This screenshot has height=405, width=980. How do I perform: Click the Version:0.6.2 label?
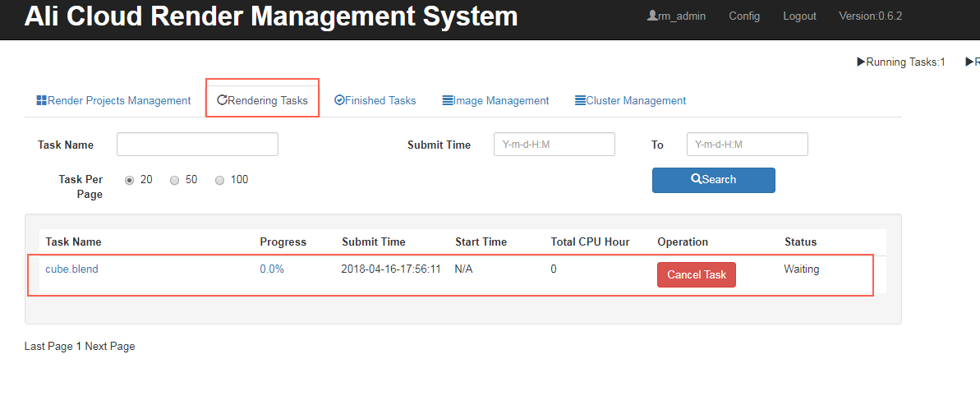pos(870,16)
